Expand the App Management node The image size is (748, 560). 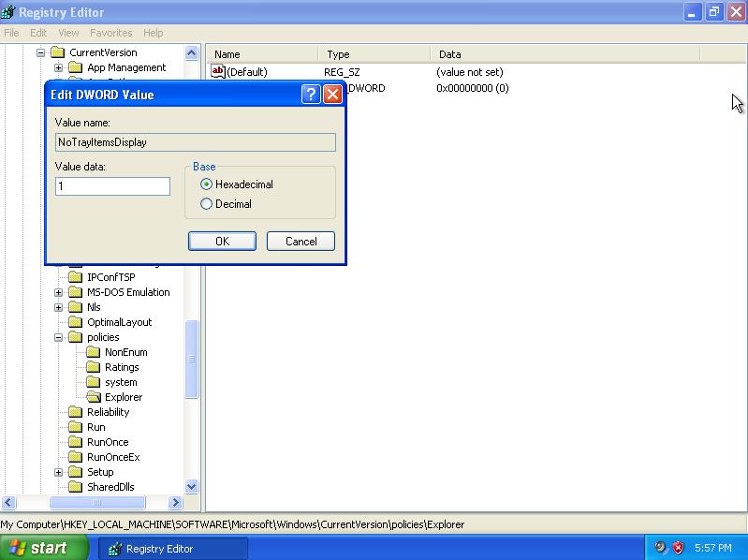point(58,67)
